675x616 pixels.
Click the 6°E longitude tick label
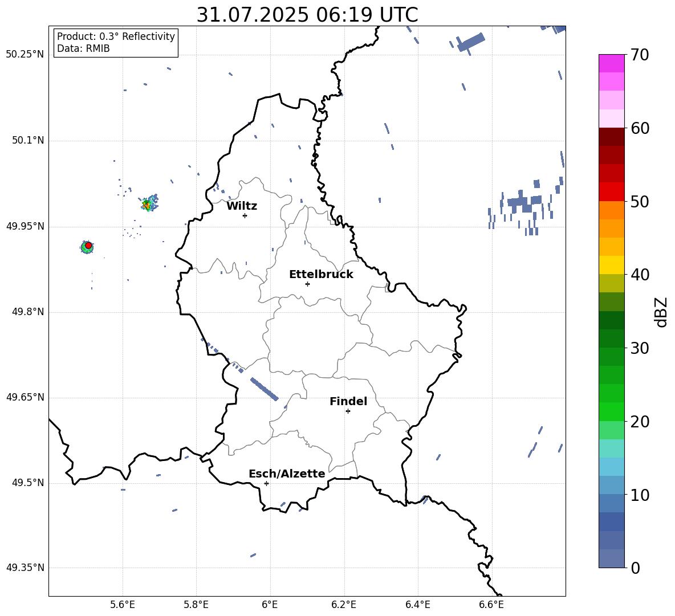270,605
